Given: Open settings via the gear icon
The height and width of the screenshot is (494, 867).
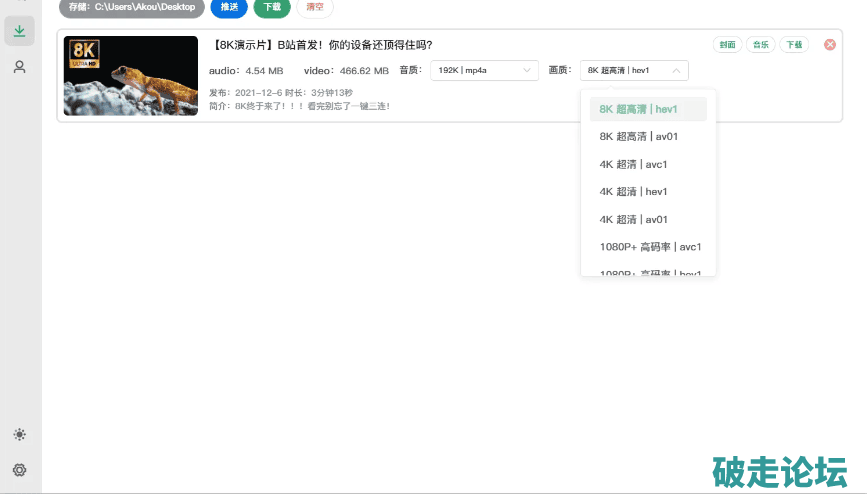Looking at the screenshot, I should pyautogui.click(x=19, y=470).
